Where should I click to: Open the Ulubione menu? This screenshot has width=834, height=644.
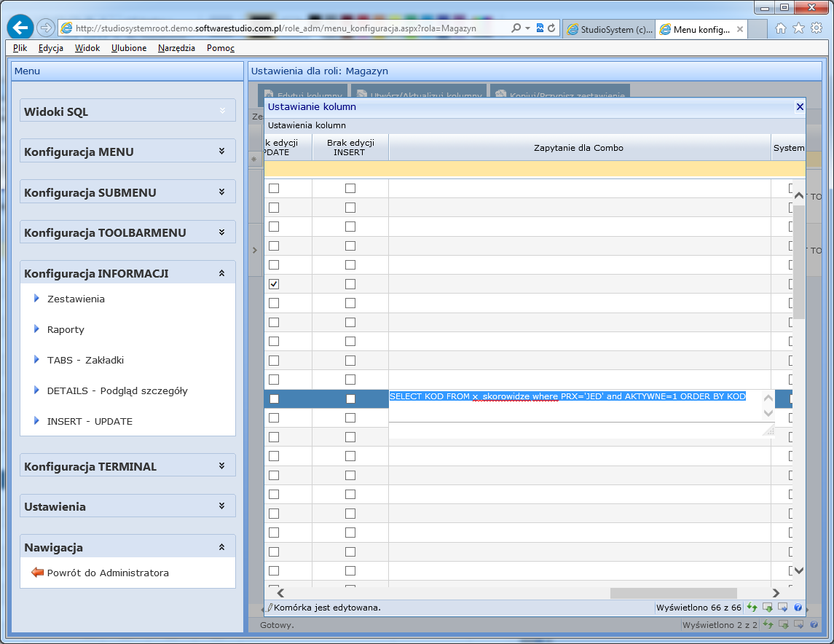tap(129, 48)
